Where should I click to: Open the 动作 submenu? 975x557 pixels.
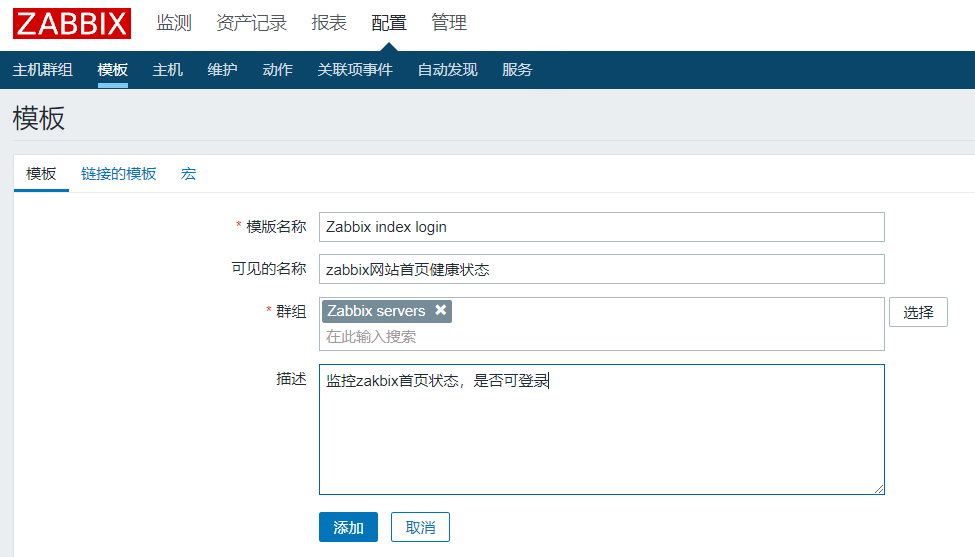277,70
